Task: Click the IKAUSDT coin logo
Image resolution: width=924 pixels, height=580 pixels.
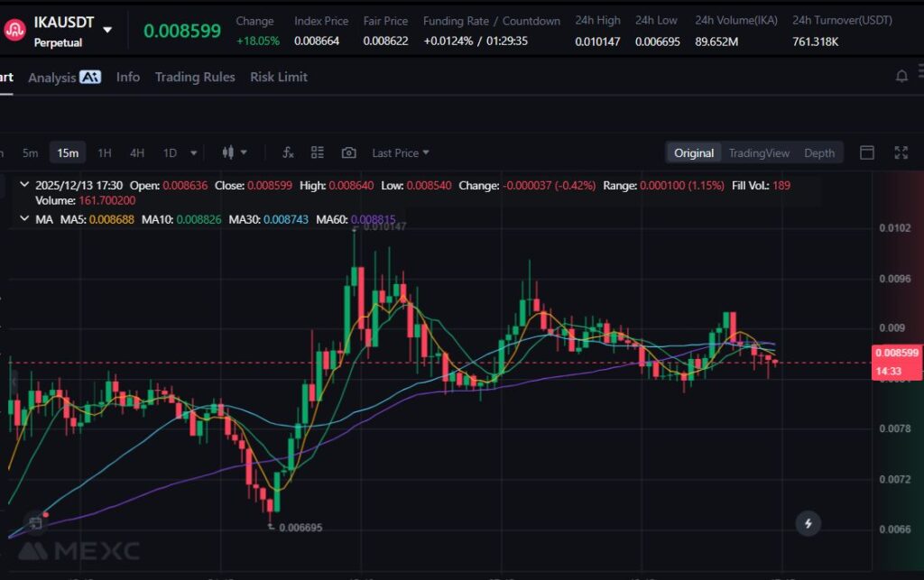Action: [14, 30]
